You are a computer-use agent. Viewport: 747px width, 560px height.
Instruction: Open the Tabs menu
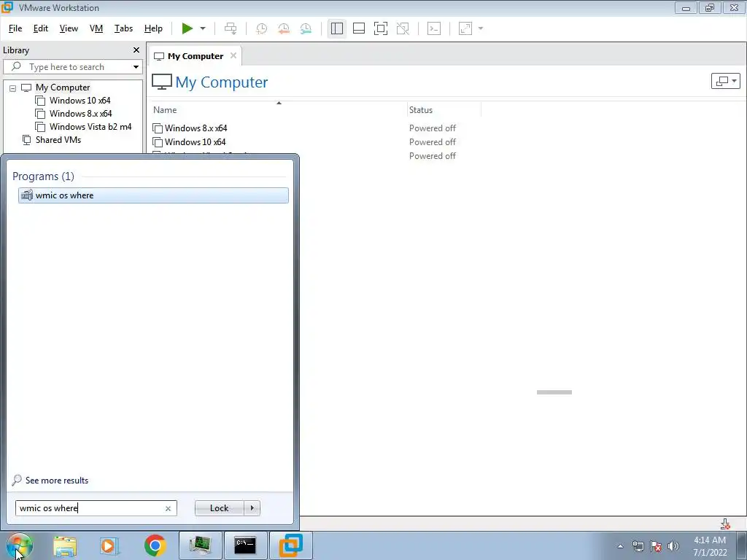click(123, 28)
